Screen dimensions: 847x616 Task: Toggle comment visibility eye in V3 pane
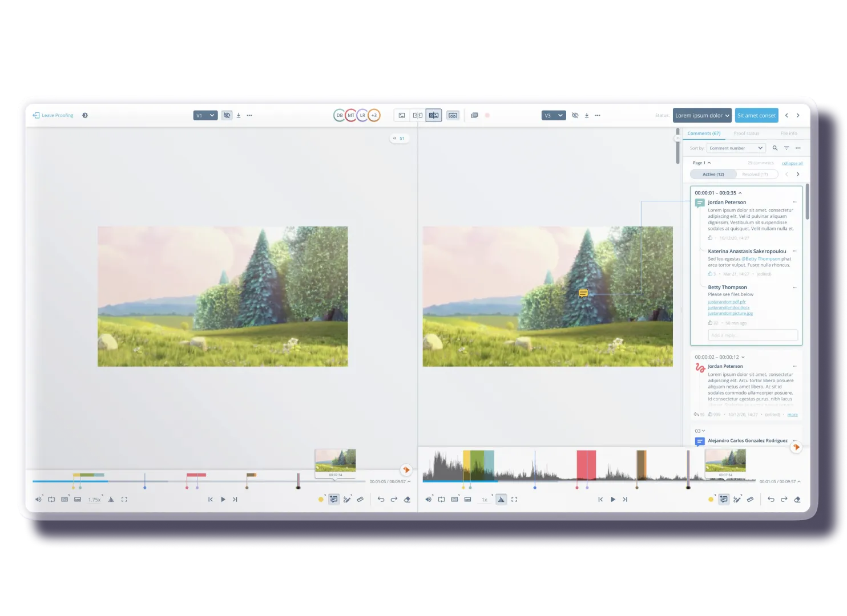point(575,115)
